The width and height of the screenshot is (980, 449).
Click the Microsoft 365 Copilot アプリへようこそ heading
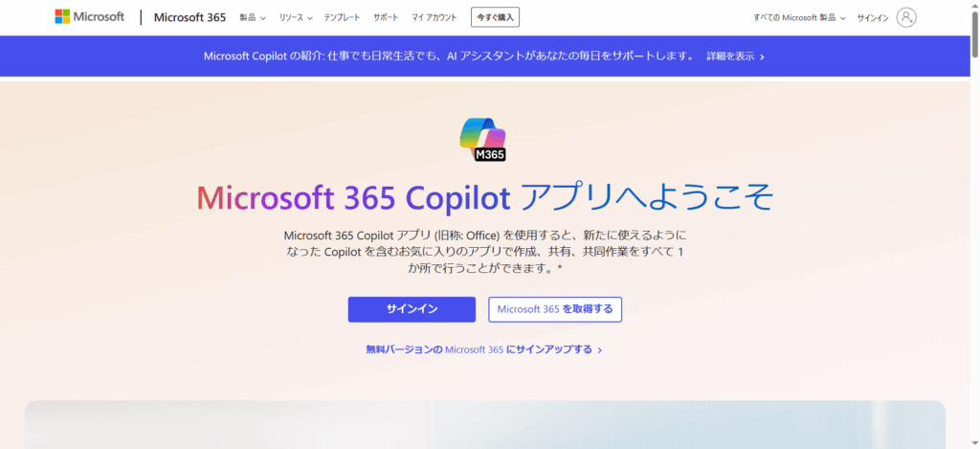point(485,197)
